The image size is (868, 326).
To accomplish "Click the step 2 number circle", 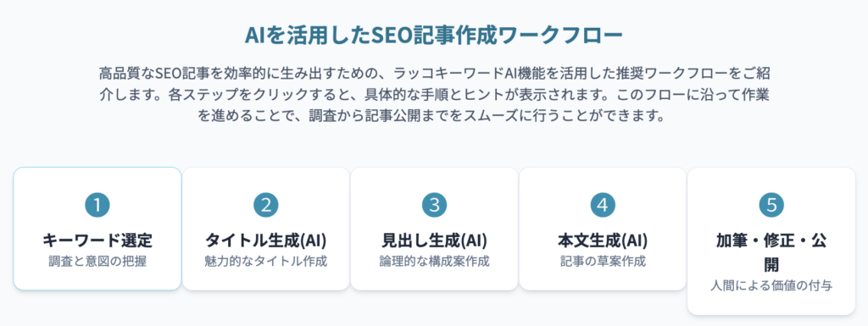I will point(265,205).
